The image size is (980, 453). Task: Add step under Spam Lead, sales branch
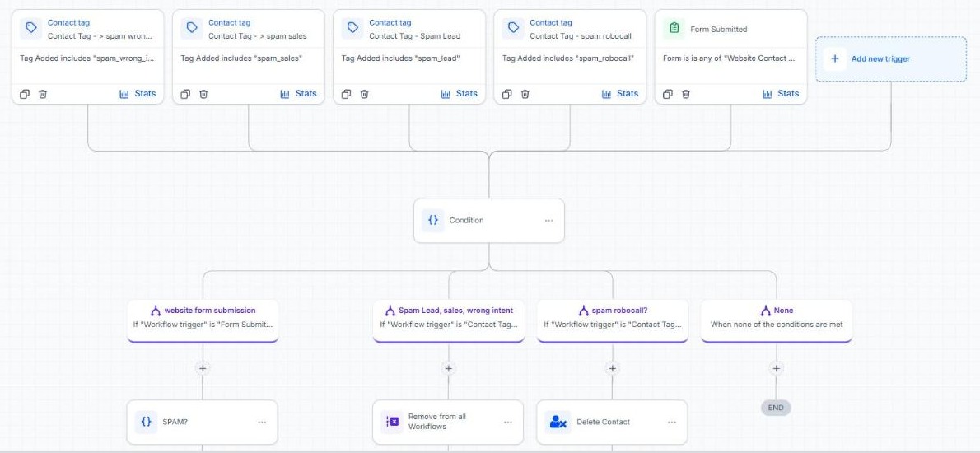[448, 369]
